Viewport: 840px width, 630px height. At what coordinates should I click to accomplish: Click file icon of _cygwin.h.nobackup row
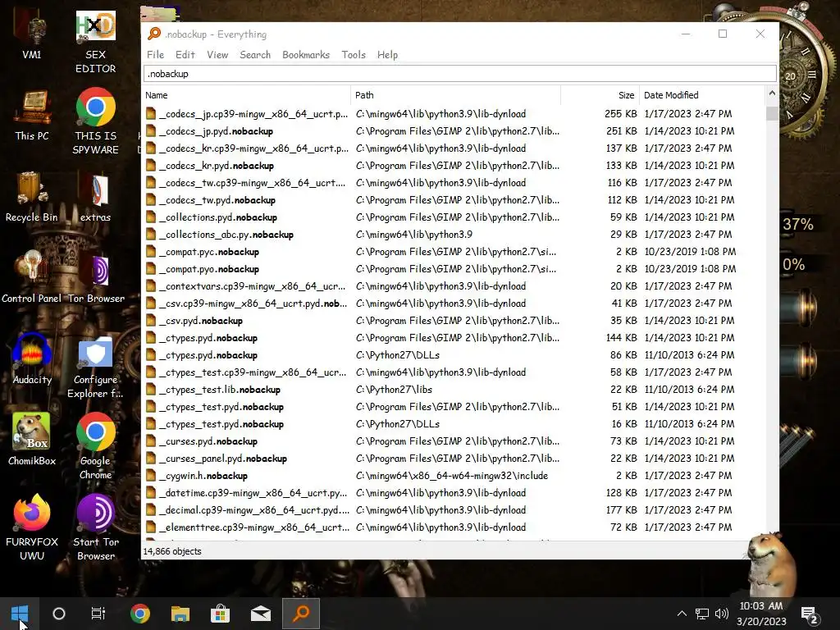tap(151, 476)
